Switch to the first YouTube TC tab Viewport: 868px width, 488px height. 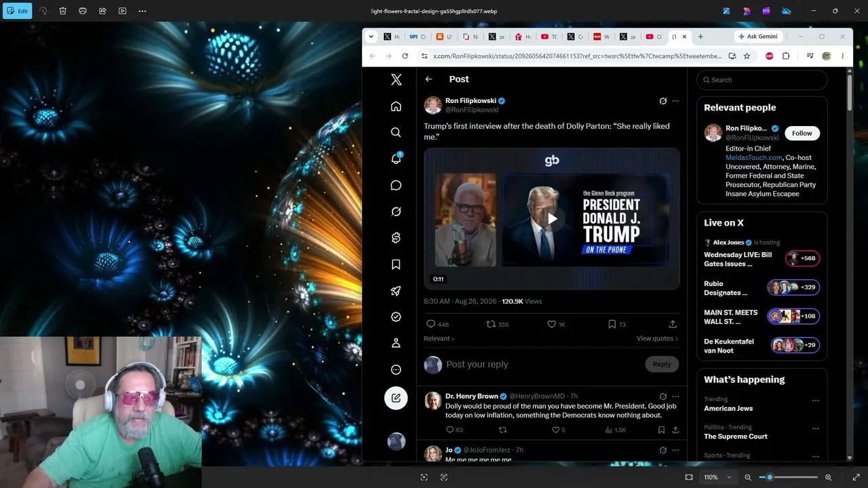tap(549, 37)
